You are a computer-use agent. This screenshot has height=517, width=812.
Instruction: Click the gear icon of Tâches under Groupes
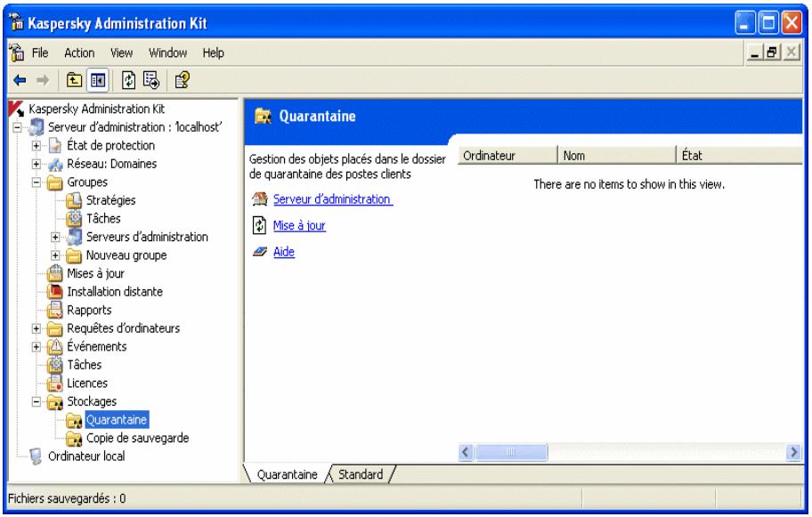click(x=74, y=218)
